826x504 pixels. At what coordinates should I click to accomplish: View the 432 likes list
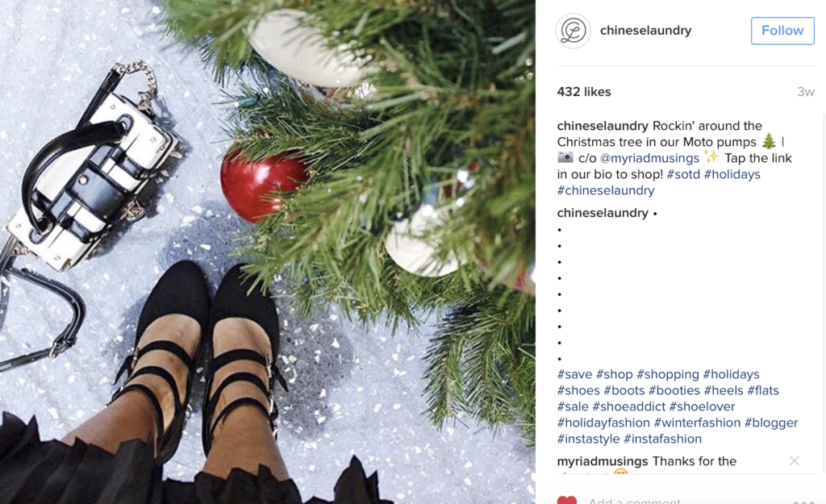tap(584, 92)
